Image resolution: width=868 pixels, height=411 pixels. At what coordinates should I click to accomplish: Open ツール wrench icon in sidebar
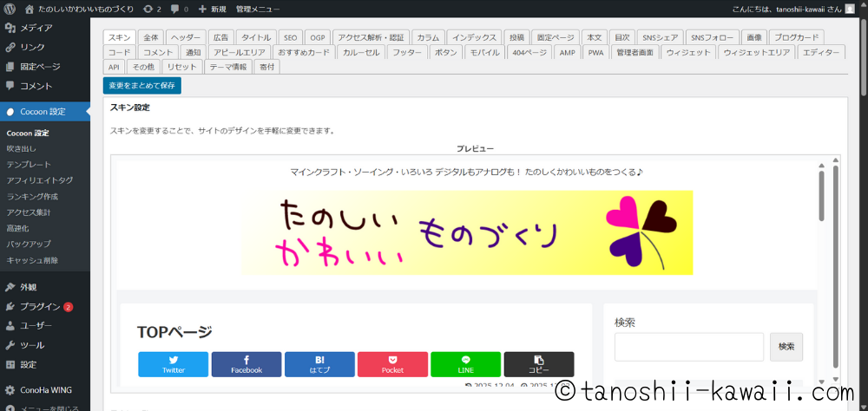10,345
